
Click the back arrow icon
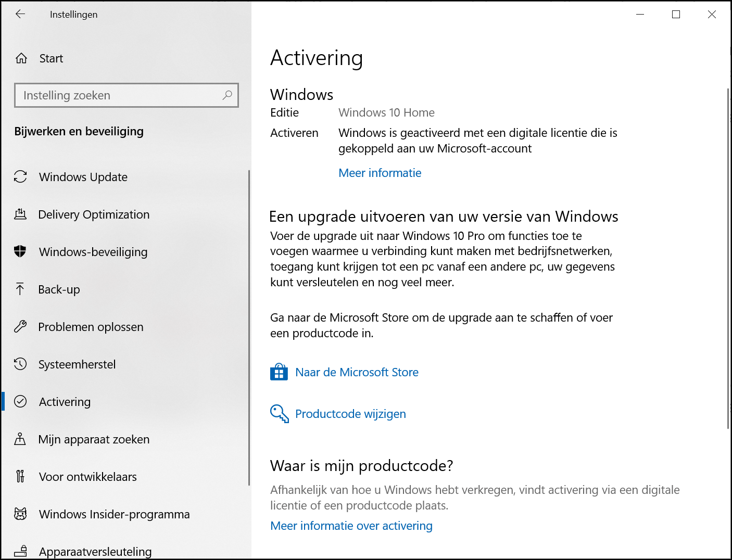point(20,14)
